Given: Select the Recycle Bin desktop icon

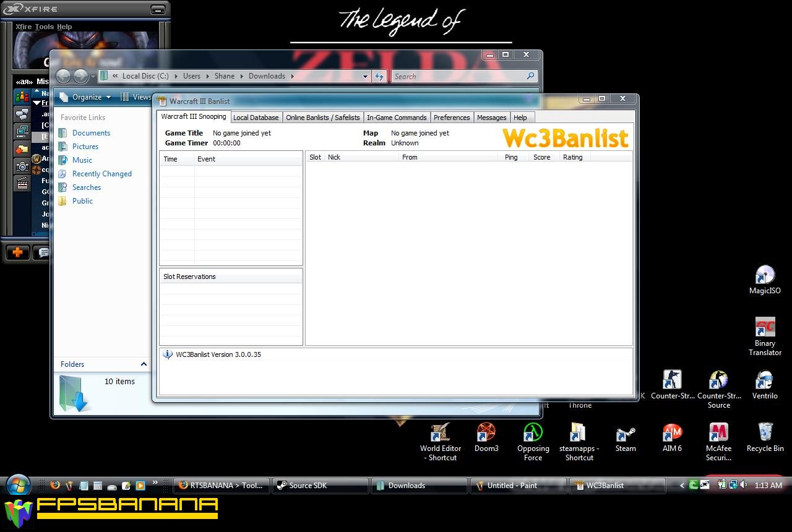Looking at the screenshot, I should (765, 438).
